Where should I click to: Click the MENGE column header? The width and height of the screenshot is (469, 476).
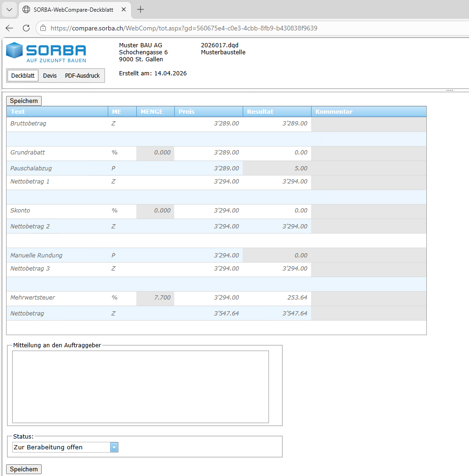pyautogui.click(x=156, y=112)
